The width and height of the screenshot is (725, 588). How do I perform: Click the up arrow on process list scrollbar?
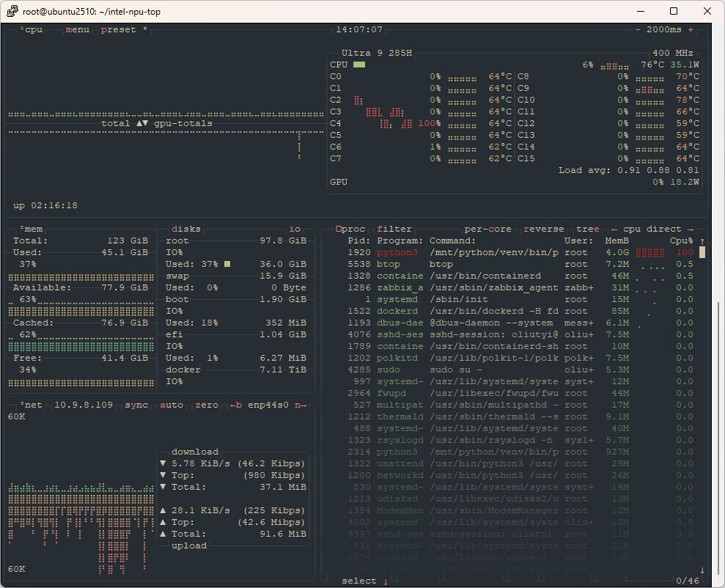point(702,240)
